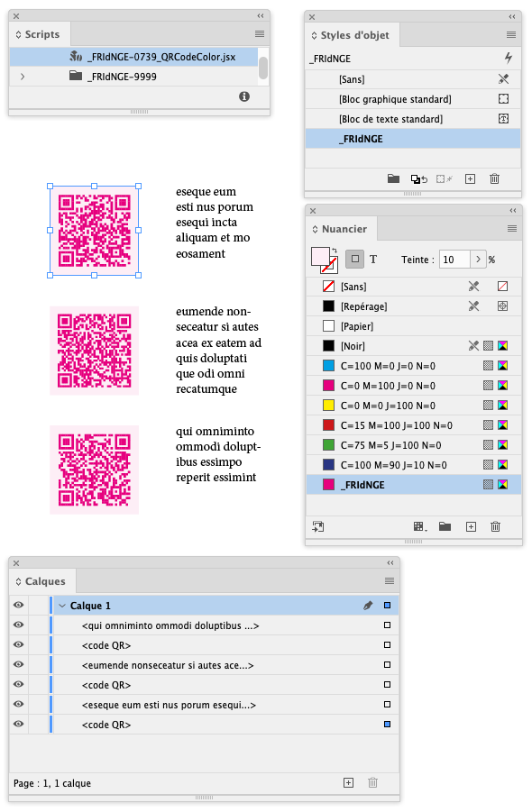The width and height of the screenshot is (532, 812).
Task: Select [Repérage] swatch
Action: (413, 306)
